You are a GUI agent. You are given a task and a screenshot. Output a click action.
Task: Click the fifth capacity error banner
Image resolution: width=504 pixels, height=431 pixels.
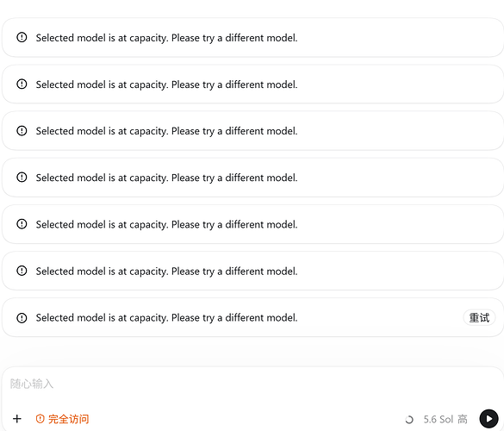(x=252, y=224)
